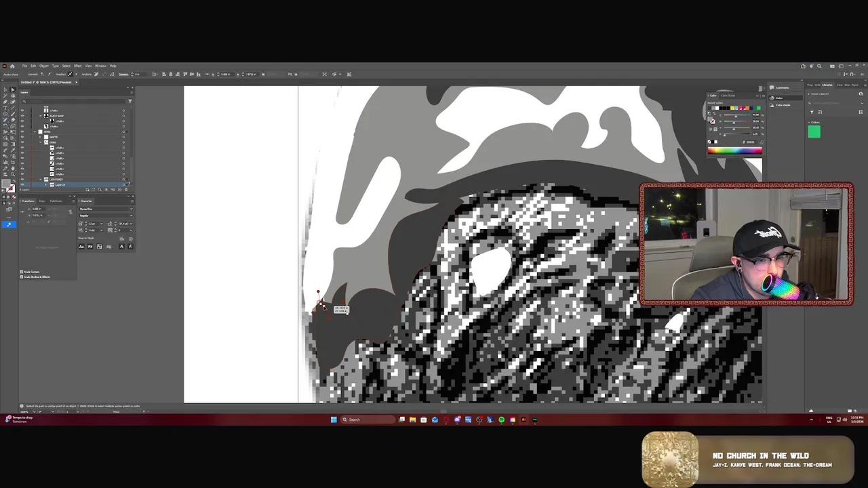Click the Layers panel search field
The image size is (868, 488).
(75, 101)
